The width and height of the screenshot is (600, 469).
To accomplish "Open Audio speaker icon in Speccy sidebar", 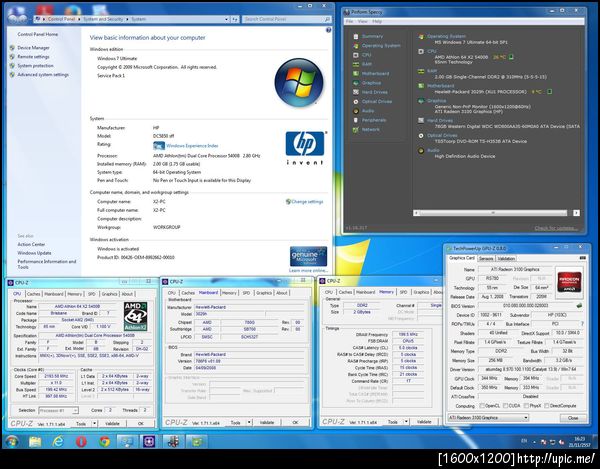I will (356, 111).
